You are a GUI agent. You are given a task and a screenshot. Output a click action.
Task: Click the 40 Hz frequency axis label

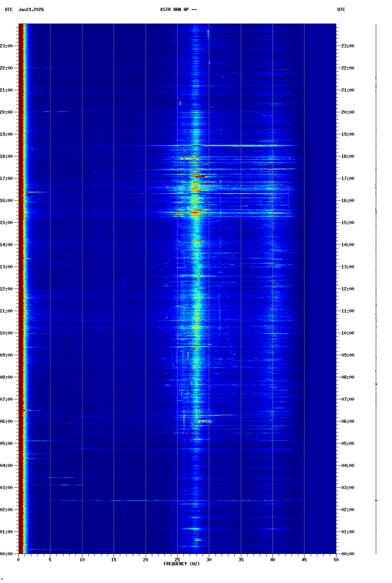(272, 560)
